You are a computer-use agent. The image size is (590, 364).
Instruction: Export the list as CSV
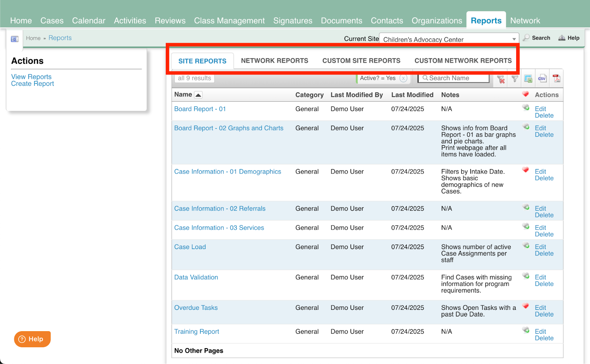point(542,78)
